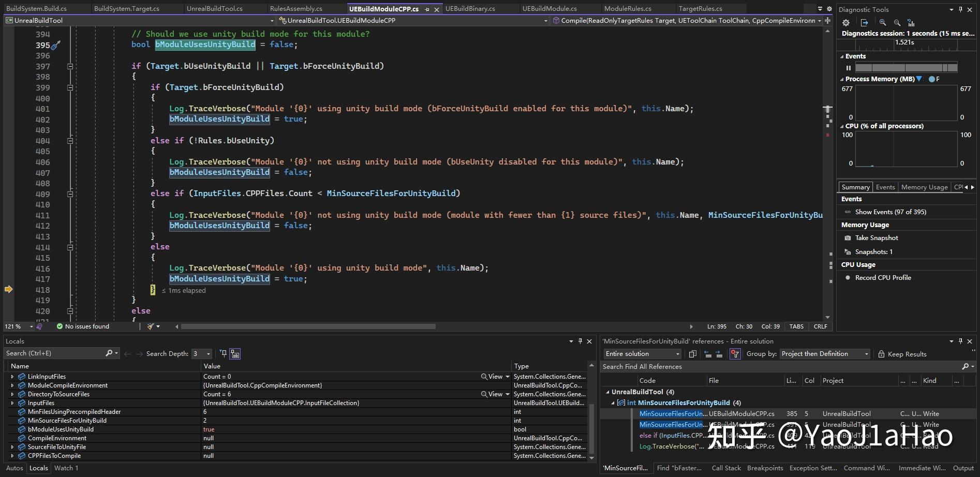Open Diagnostic Tools settings gear
This screenshot has height=477, width=980.
[x=845, y=22]
